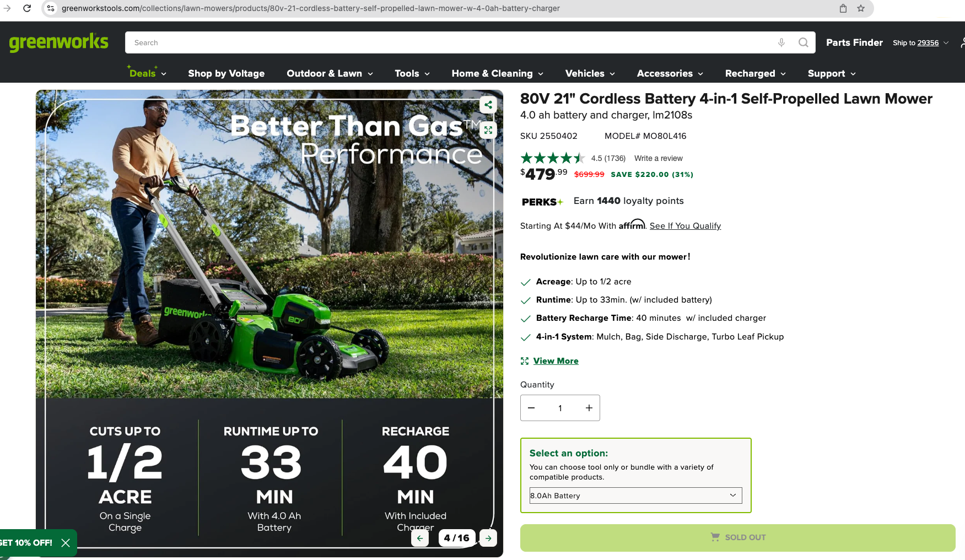The height and width of the screenshot is (560, 965).
Task: Decrease quantity with minus button
Action: (531, 408)
